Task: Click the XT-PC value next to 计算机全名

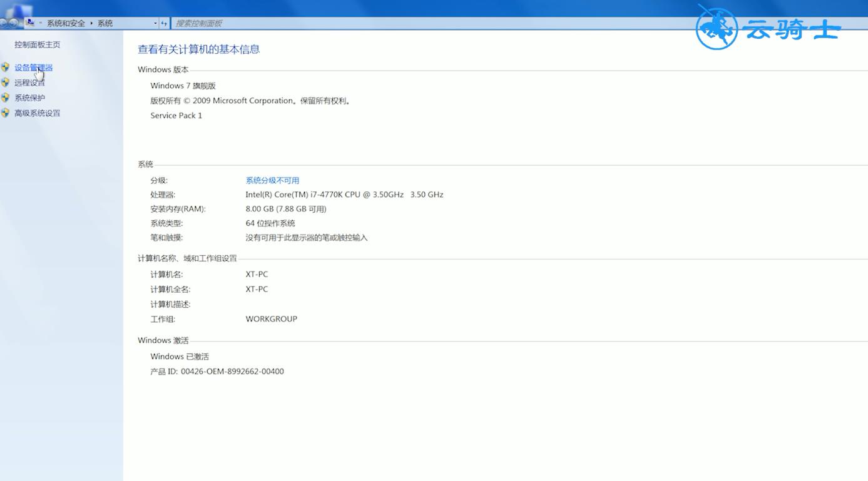Action: tap(257, 289)
